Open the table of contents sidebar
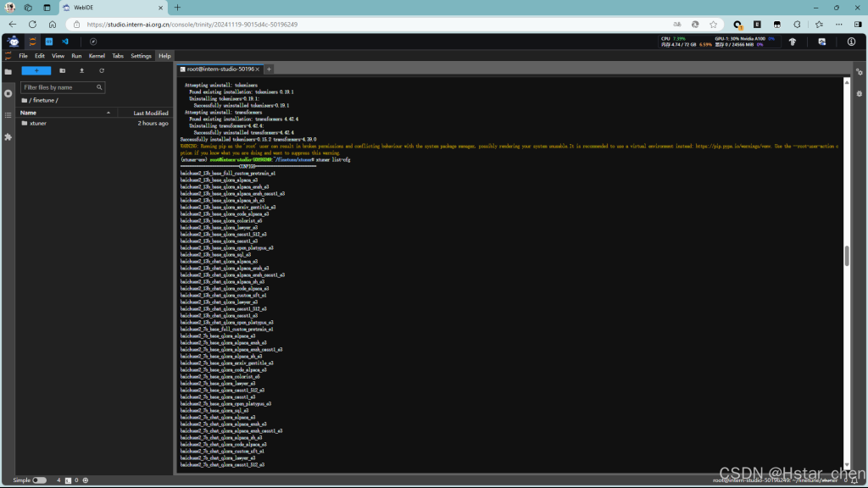Screen dimensions: 868x488 pos(8,115)
